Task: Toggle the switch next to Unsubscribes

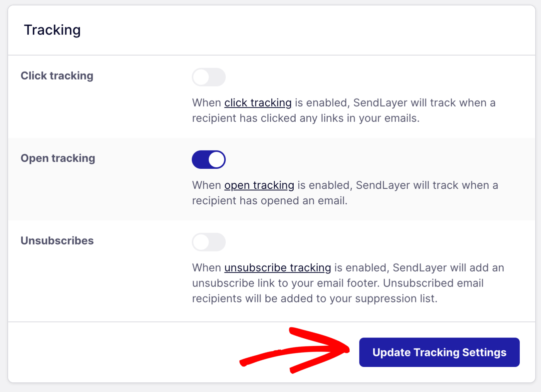Action: point(209,242)
